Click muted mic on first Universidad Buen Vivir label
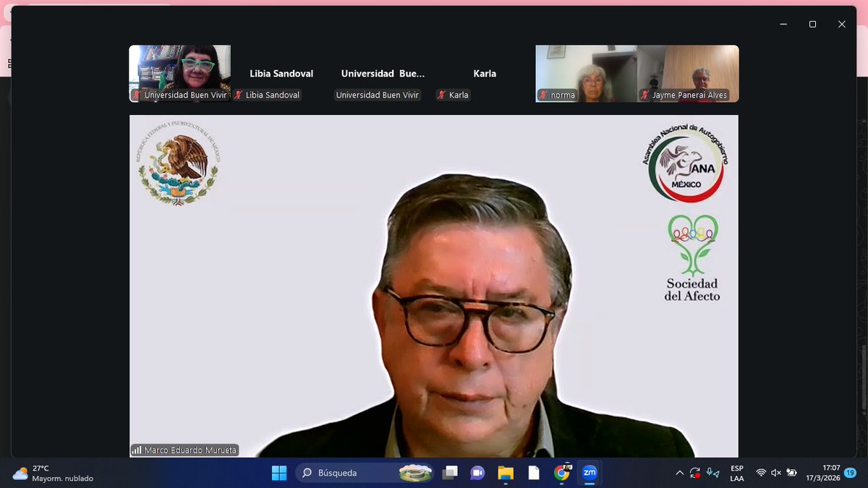 coord(136,95)
